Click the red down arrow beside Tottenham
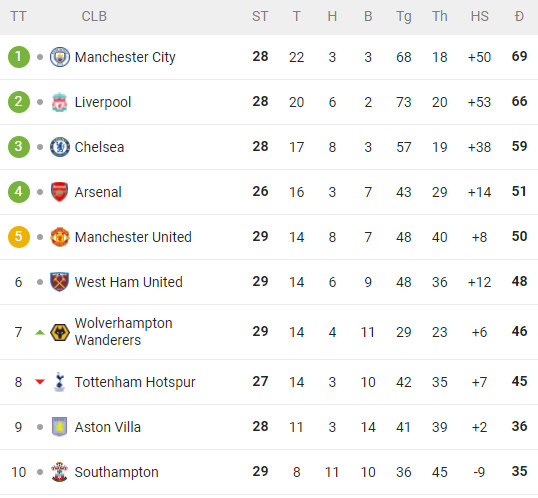 (40, 382)
